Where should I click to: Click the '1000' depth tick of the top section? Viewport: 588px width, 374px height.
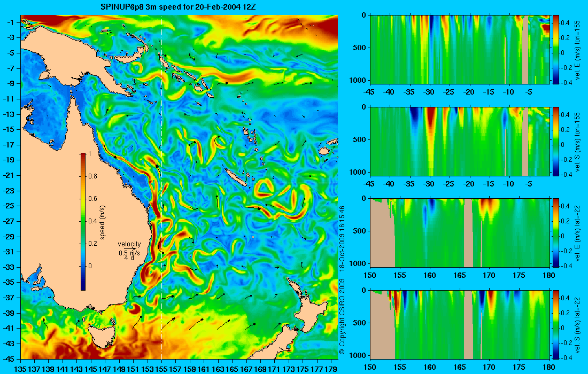(x=359, y=80)
